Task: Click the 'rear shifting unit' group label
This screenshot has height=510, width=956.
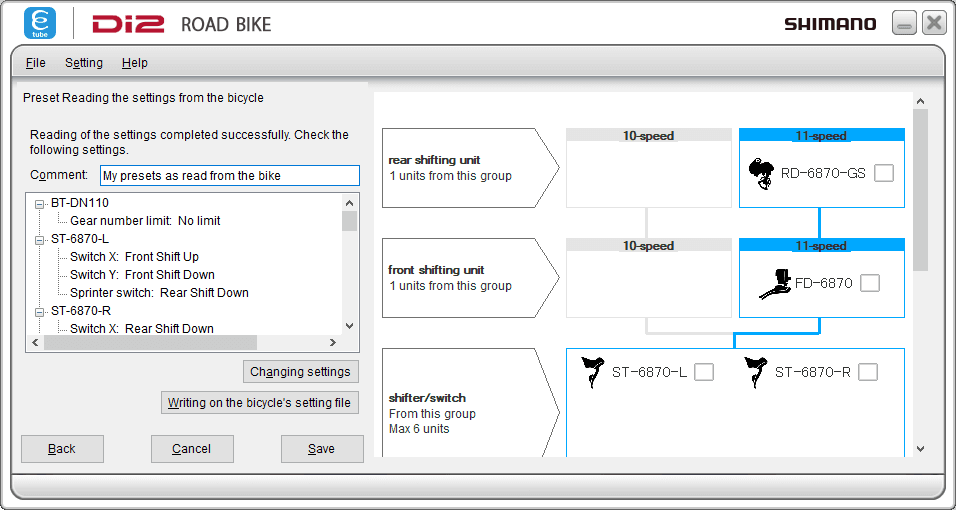Action: (x=434, y=160)
